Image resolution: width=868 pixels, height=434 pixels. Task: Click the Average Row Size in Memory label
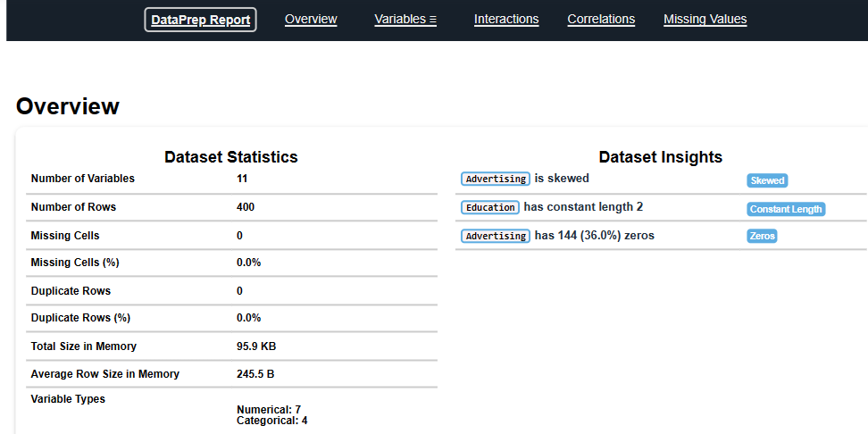[x=104, y=374]
